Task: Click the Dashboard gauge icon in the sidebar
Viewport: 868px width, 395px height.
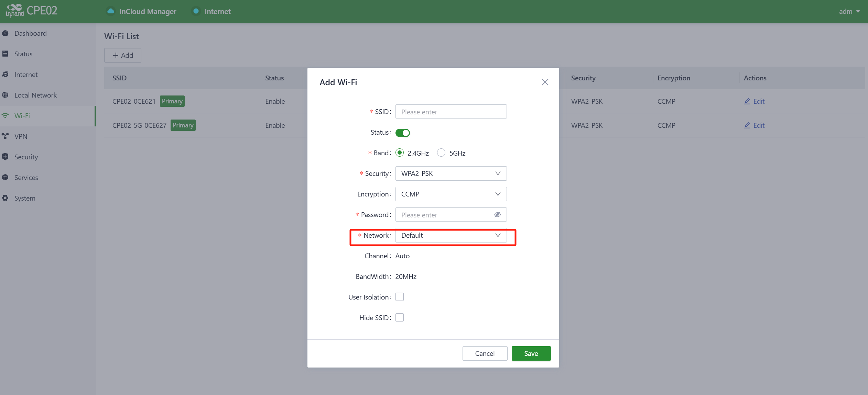Action: 5,33
